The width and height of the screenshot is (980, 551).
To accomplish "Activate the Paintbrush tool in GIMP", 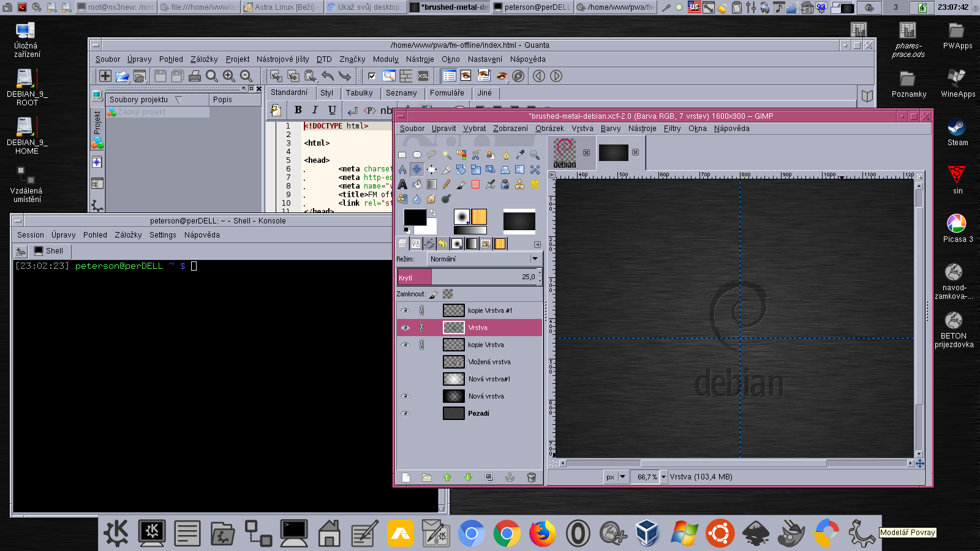I will pyautogui.click(x=461, y=185).
